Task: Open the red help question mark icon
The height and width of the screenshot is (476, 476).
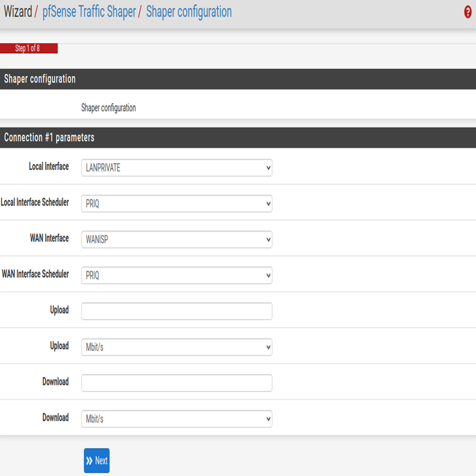Action: pyautogui.click(x=468, y=12)
